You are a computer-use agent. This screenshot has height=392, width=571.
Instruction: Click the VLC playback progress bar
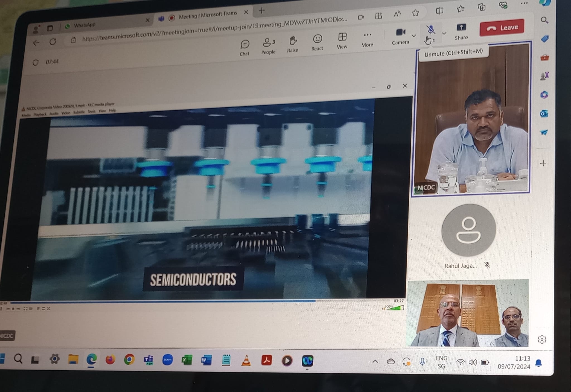click(x=195, y=302)
